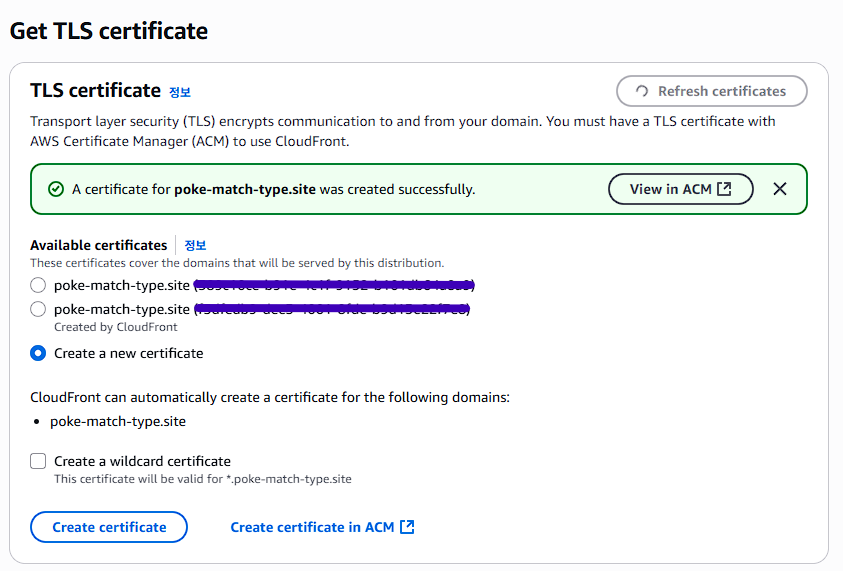Select the certificate created by CloudFront
The image size is (843, 571).
[x=38, y=309]
